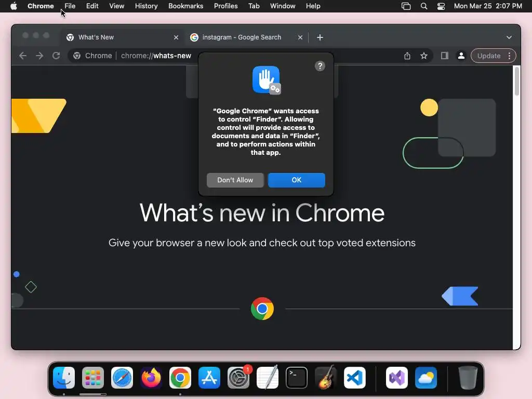Open Safari from the Dock
Viewport: 532px width, 399px height.
pyautogui.click(x=122, y=378)
